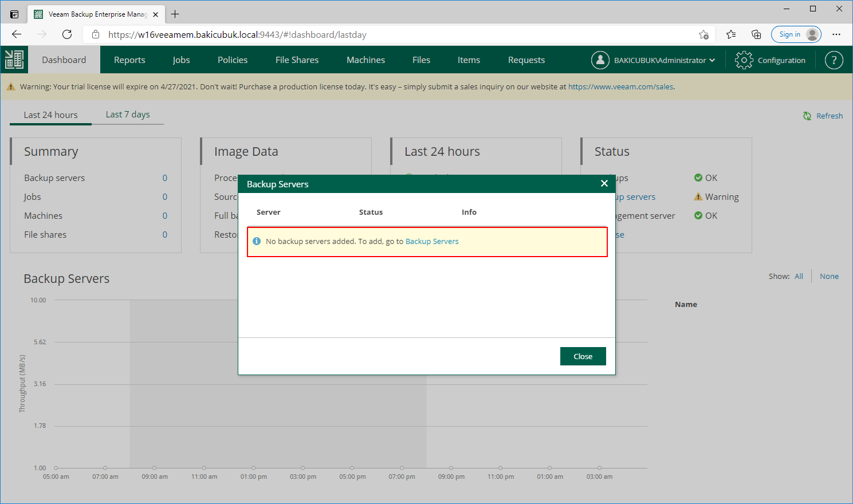The height and width of the screenshot is (504, 853).
Task: Open a new browser tab
Action: (x=175, y=14)
